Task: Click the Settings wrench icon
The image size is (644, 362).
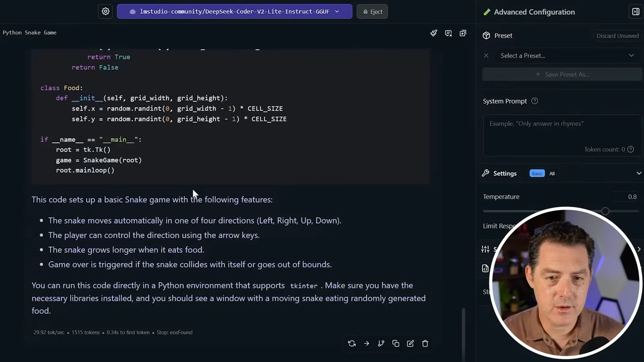Action: 485,173
